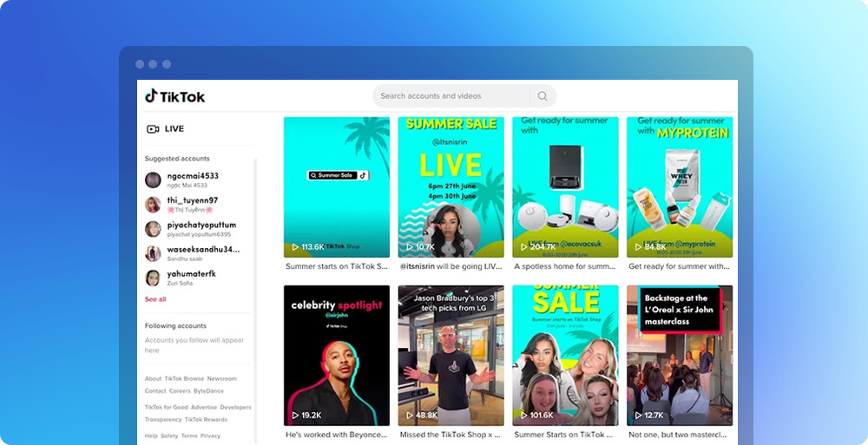The width and height of the screenshot is (868, 445).
Task: Open waseeksandhu34 avatar
Action: point(153,253)
